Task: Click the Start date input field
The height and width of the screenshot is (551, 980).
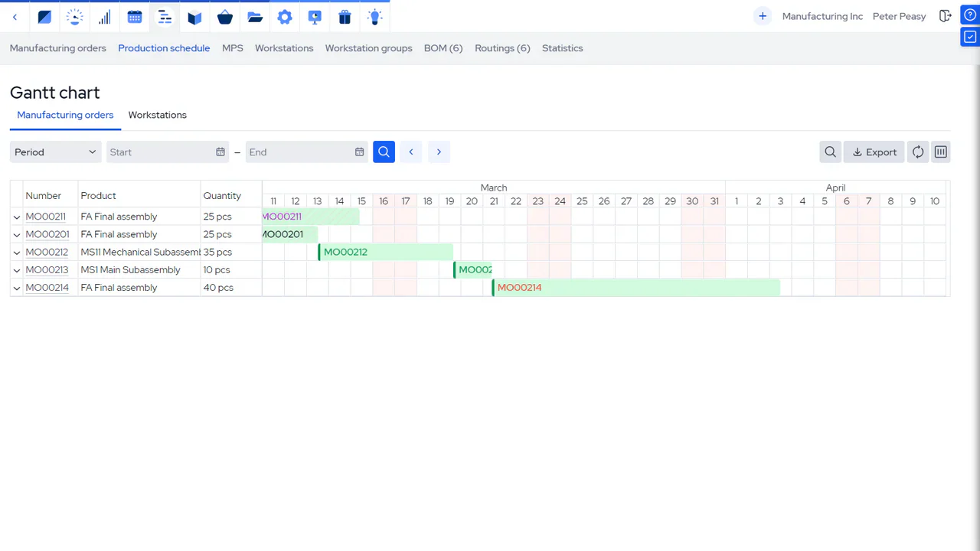Action: coord(168,152)
